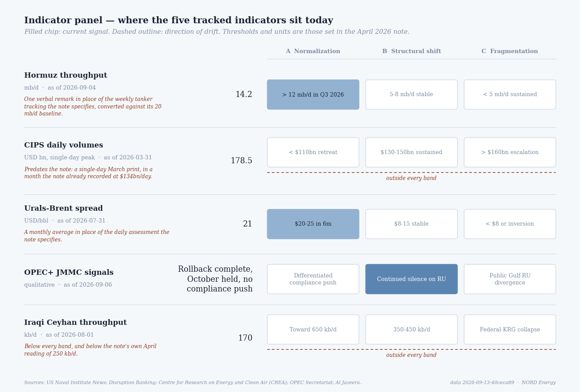Image resolution: width=580 pixels, height=392 pixels.
Task: Click the 'Iraqi Ceyhan throughput' indicator title
Action: 76,323
